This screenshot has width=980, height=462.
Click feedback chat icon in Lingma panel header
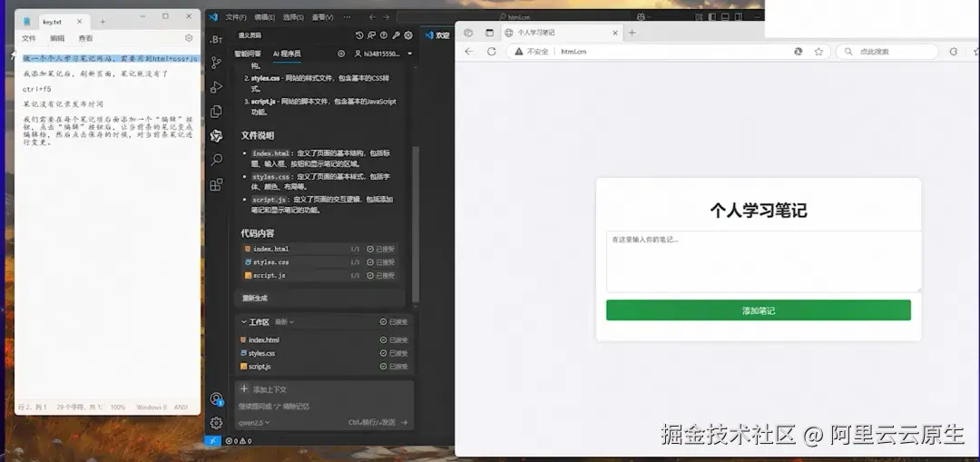pyautogui.click(x=372, y=35)
